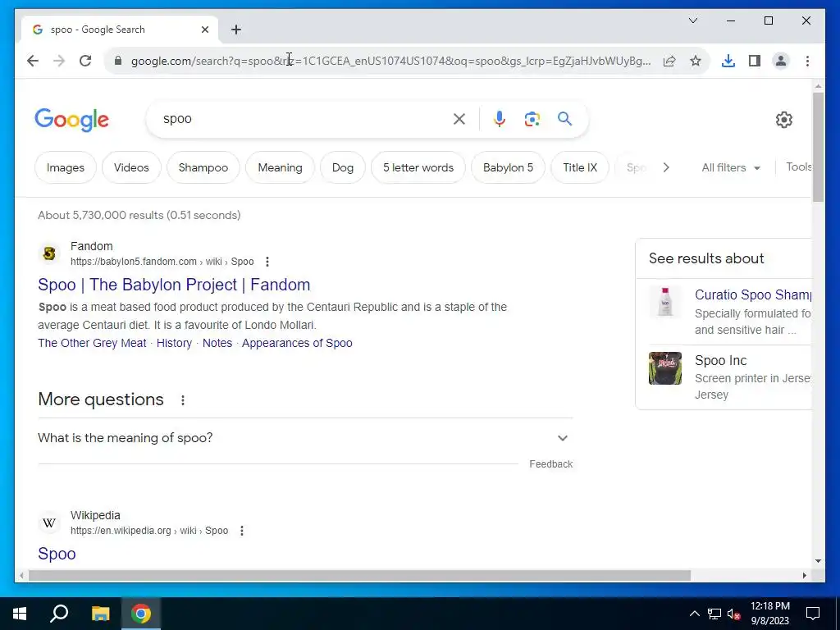The image size is (840, 630).
Task: Close the spoo - Google Search tab
Action: click(204, 30)
